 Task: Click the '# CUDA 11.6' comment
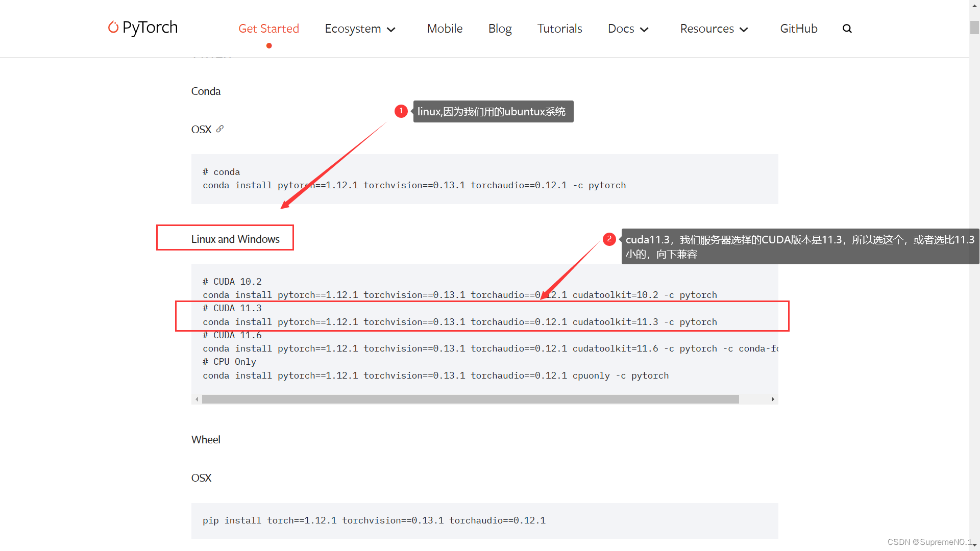[x=232, y=335]
